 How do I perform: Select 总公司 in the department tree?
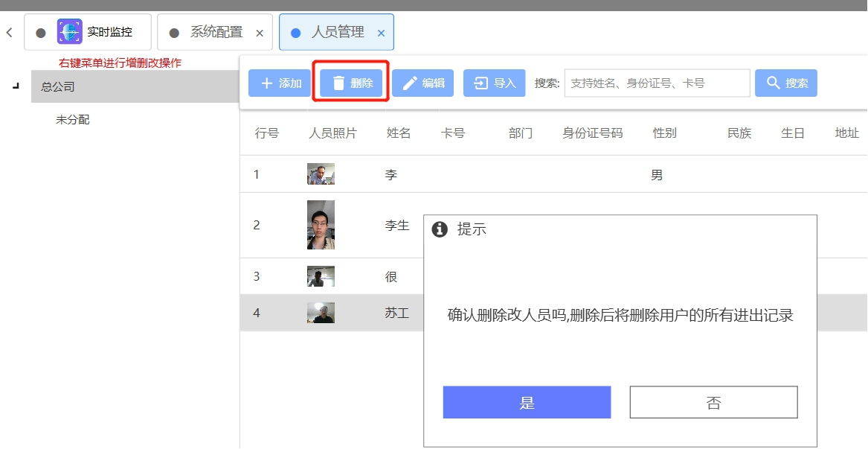coord(58,86)
